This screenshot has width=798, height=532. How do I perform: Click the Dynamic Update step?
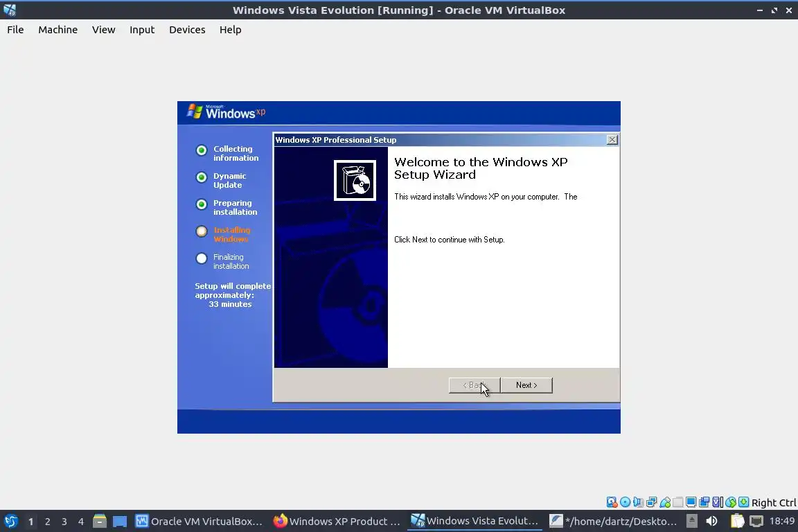click(222, 180)
